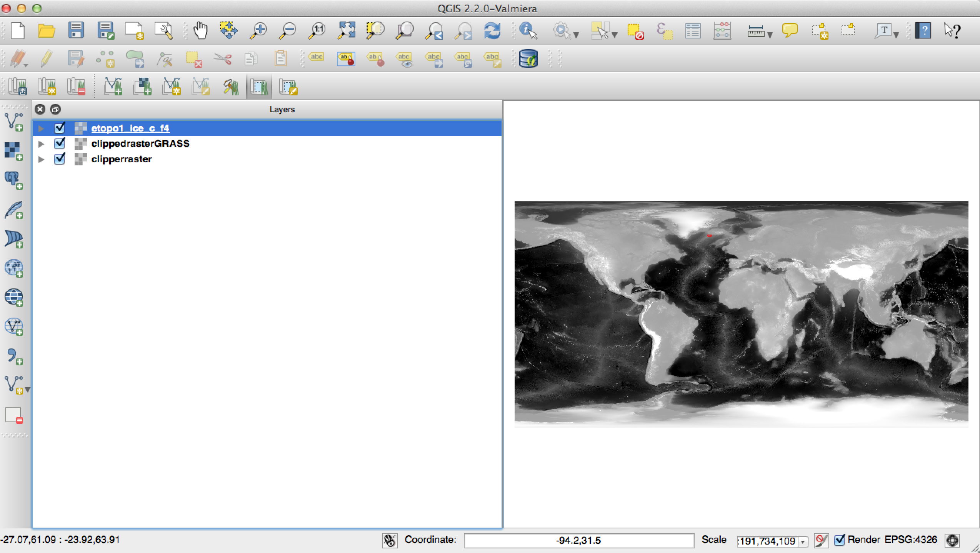The height and width of the screenshot is (553, 980).
Task: Zoom to layer icon
Action: (405, 30)
